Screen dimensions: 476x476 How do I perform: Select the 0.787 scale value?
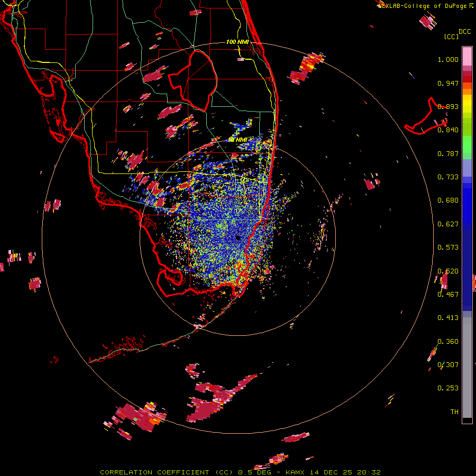pyautogui.click(x=448, y=153)
